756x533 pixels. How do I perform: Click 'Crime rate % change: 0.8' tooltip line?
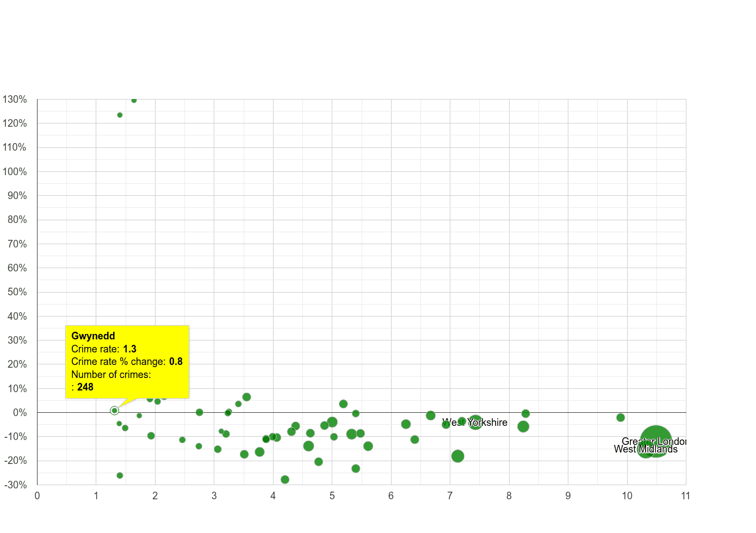point(127,362)
